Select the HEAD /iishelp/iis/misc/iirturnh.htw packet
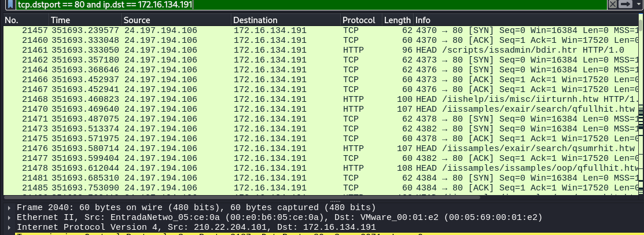This screenshot has height=235, width=644. pos(322,100)
